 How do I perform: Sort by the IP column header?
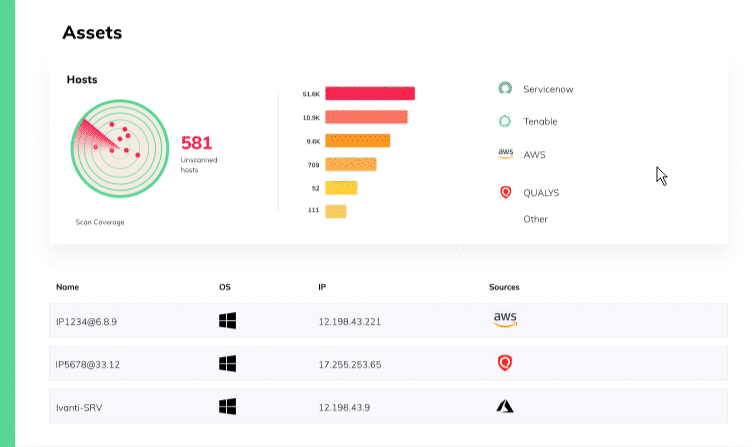tap(322, 287)
